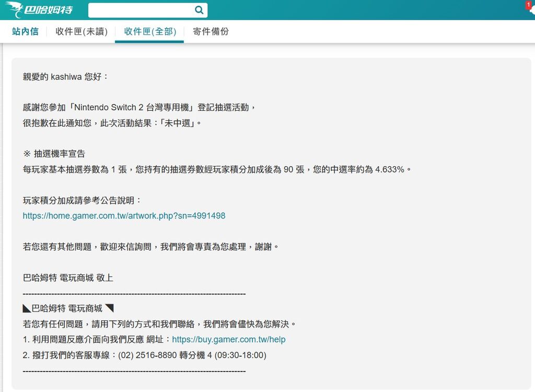The width and height of the screenshot is (535, 392).
Task: Click the greeting line 親愛的 kashiwa 您好
Action: (65, 76)
